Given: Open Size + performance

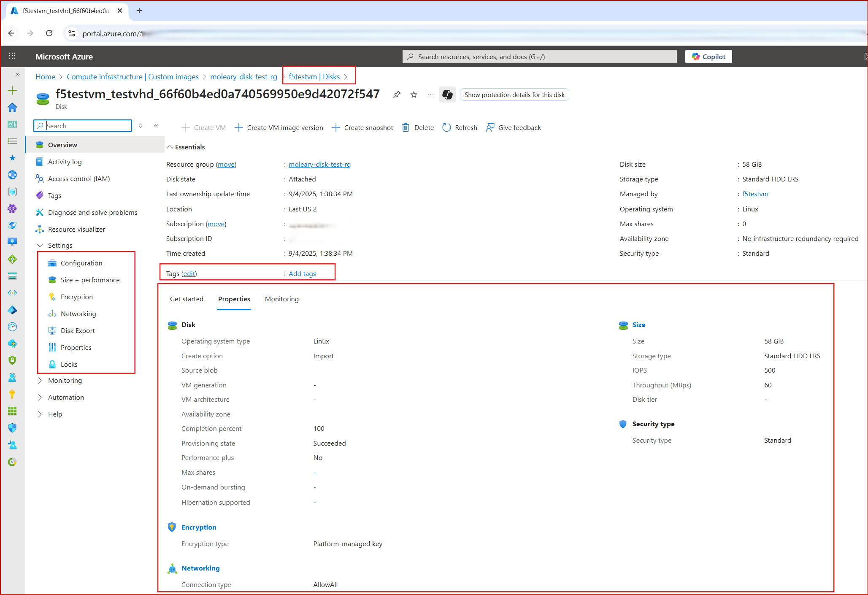Looking at the screenshot, I should point(90,280).
